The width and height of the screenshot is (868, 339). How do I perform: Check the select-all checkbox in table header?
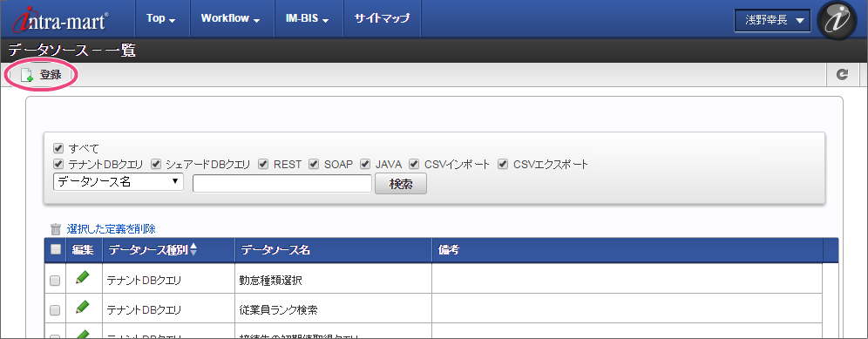(x=56, y=250)
